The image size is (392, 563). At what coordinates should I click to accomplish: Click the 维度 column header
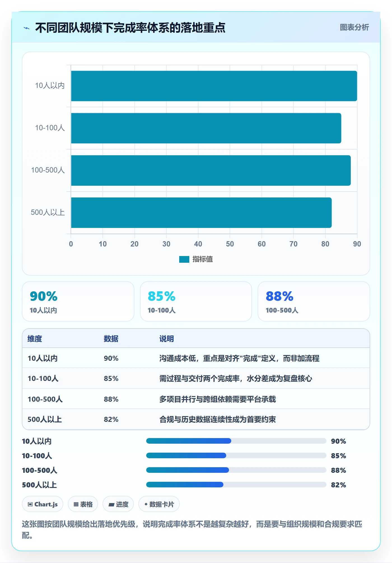tap(35, 339)
